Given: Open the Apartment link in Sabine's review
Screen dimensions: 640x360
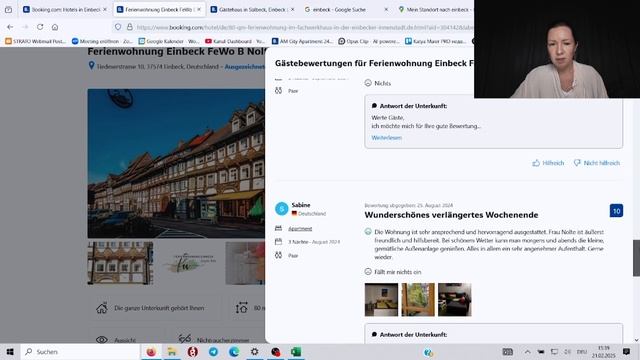Looking at the screenshot, I should (300, 229).
